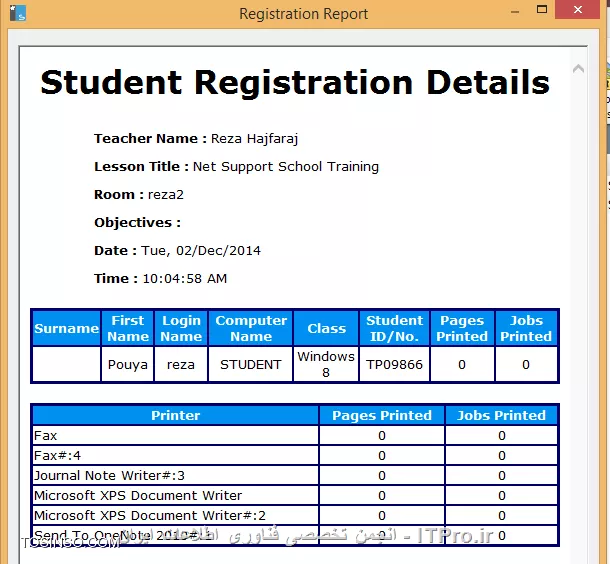Screen dimensions: 610x564
Task: Click the login name cell reza
Action: [181, 364]
